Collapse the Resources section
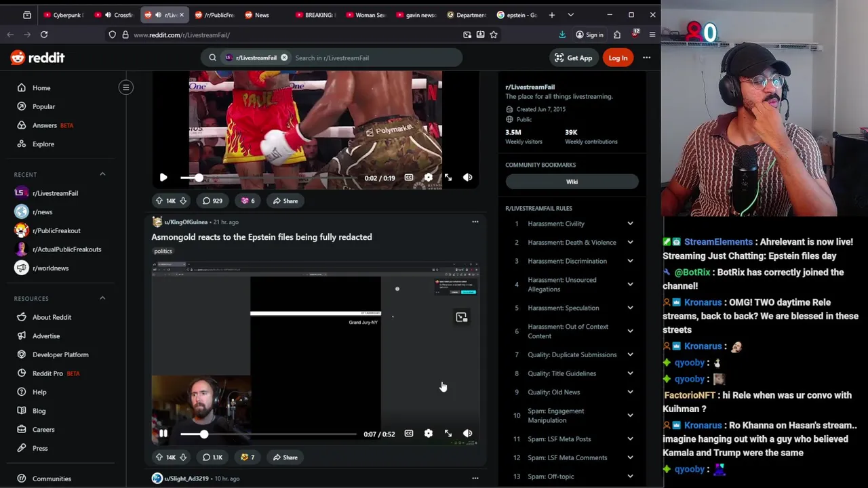This screenshot has height=488, width=868. (x=102, y=298)
